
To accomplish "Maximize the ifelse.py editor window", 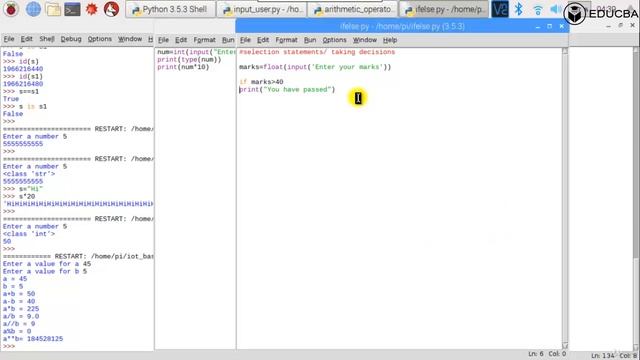I will coord(549,26).
